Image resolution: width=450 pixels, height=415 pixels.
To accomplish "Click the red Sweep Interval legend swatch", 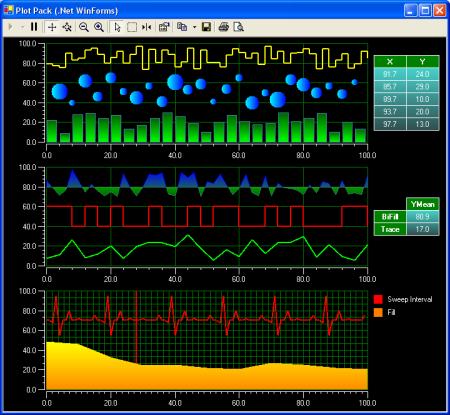I will [x=378, y=299].
